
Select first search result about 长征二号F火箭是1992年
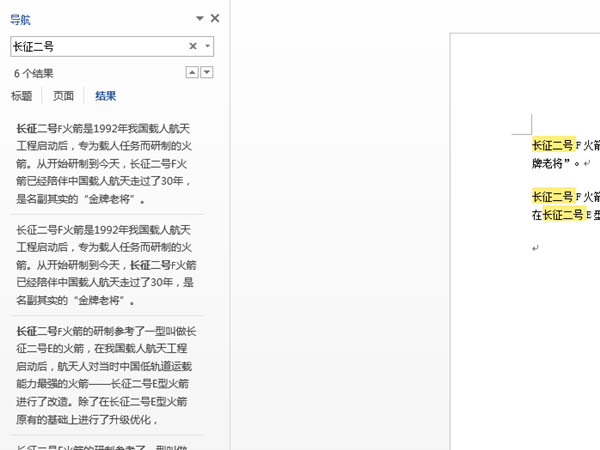tap(107, 164)
